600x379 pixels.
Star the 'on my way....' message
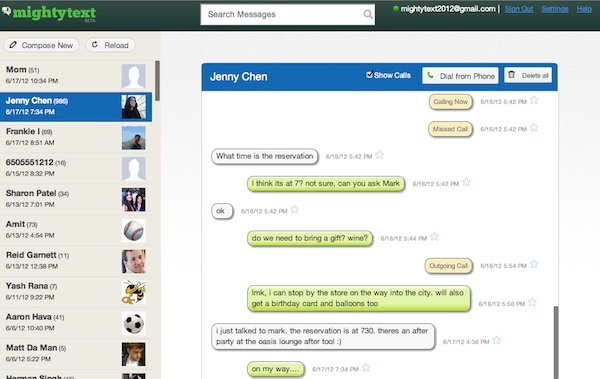366,368
